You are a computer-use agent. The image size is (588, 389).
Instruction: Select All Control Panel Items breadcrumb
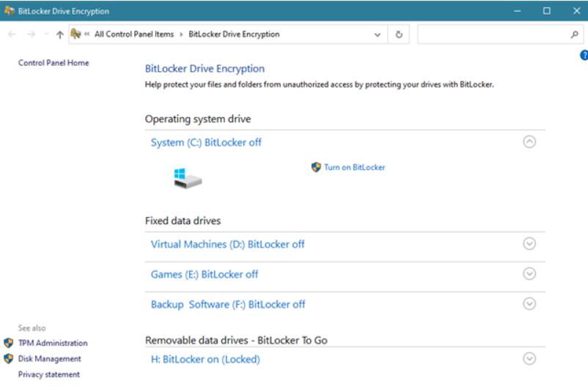134,34
